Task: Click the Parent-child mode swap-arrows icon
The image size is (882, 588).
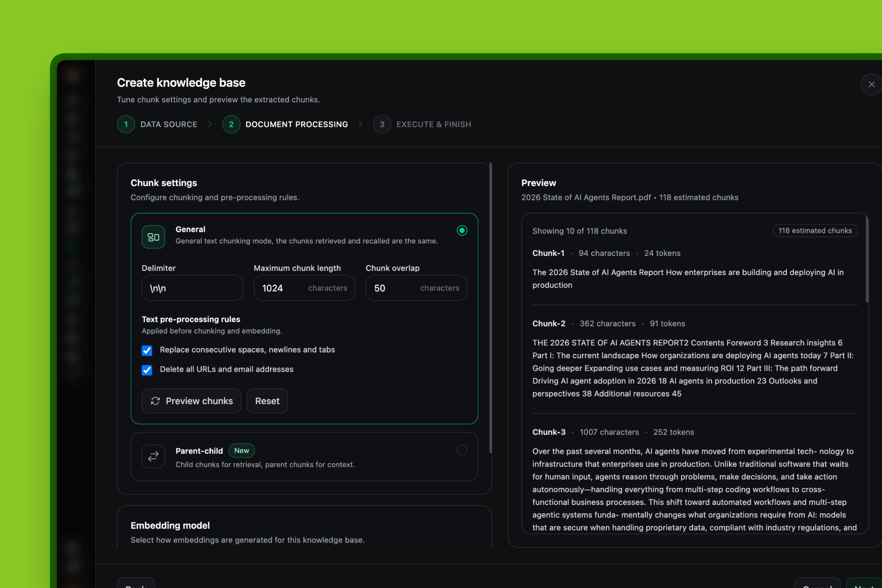Action: [153, 456]
